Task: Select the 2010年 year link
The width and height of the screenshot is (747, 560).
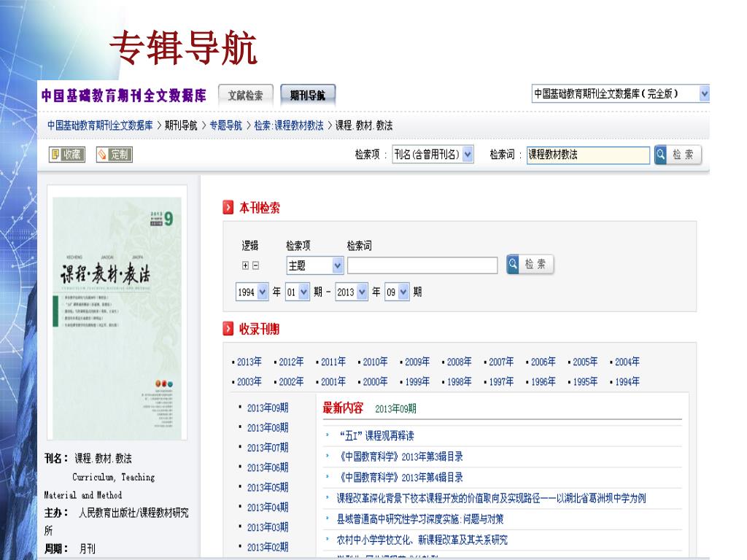Action: point(375,362)
